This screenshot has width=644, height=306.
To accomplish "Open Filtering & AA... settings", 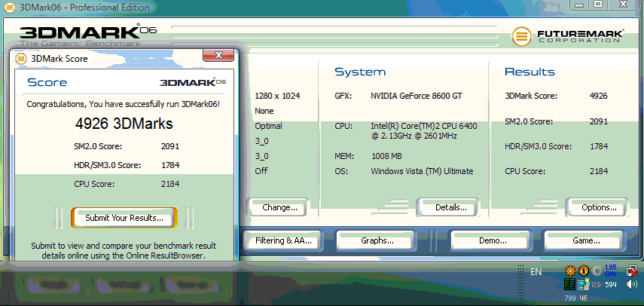I will point(282,241).
